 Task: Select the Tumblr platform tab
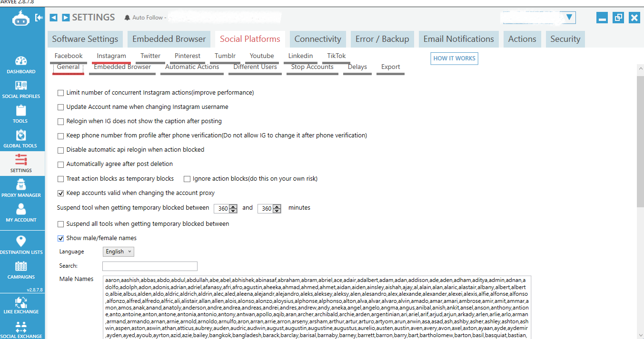[225, 56]
